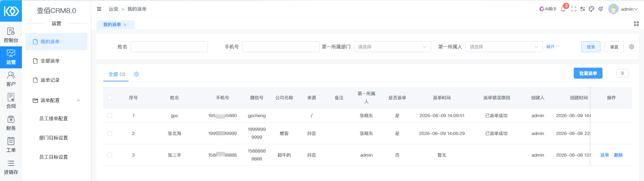
Task: Click the 批量派单 button
Action: pos(588,73)
